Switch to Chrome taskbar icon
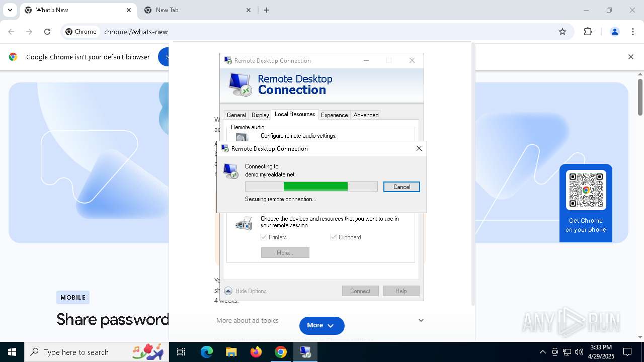The image size is (644, 362). point(281,352)
